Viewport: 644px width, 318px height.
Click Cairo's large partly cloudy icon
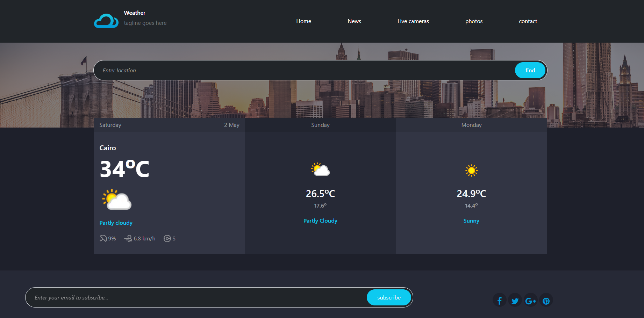click(x=117, y=200)
